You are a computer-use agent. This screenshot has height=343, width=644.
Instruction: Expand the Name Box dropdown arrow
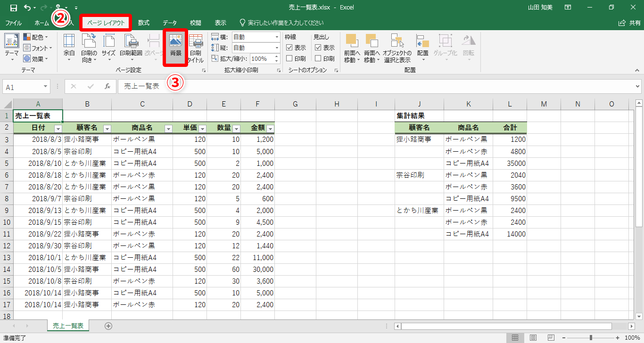(x=46, y=87)
